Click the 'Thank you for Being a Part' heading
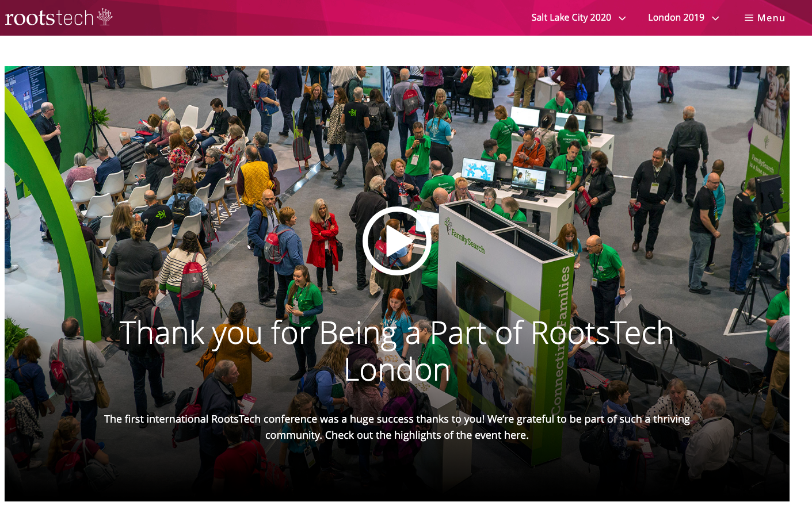Viewport: 812px width, 521px height. click(397, 351)
